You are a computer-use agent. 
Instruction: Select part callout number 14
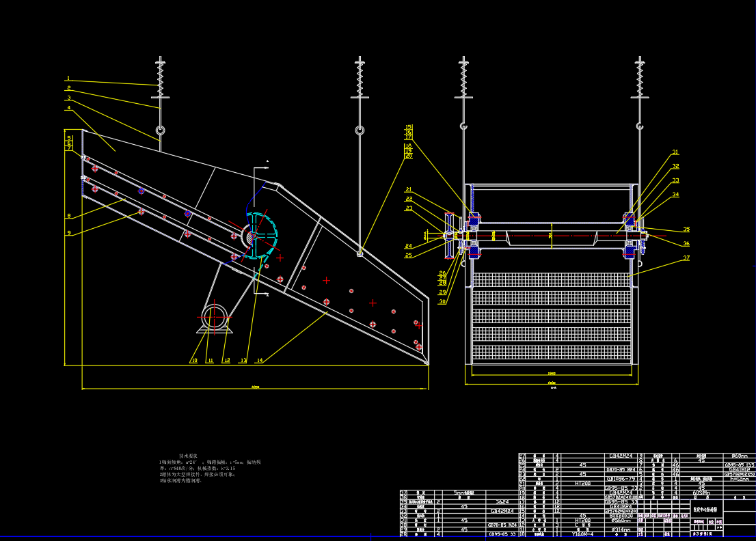pyautogui.click(x=259, y=360)
